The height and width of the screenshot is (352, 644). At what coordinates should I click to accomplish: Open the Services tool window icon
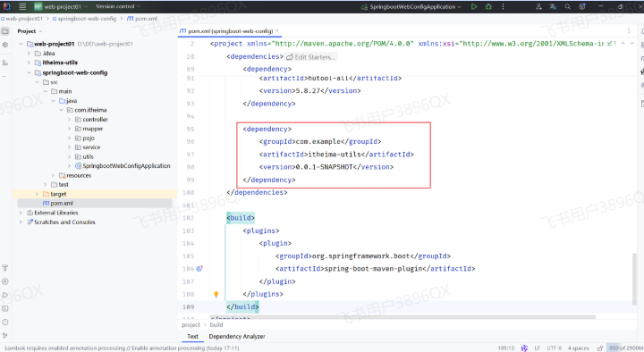click(x=5, y=281)
